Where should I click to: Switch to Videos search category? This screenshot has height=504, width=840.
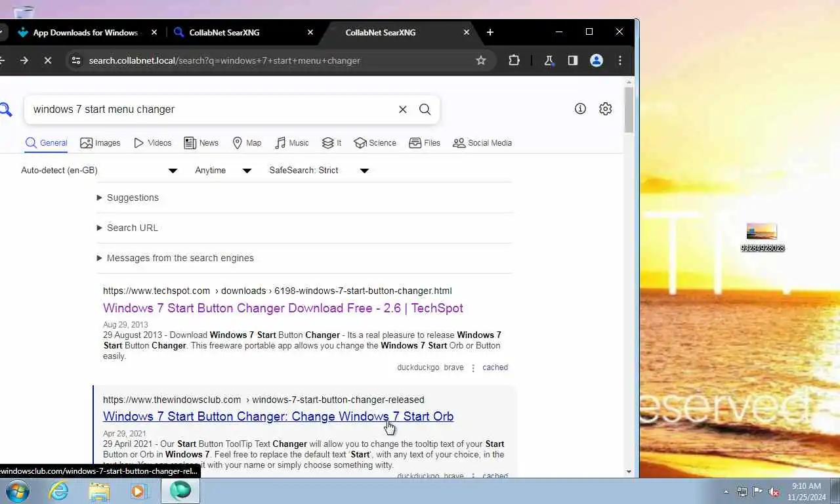click(153, 143)
